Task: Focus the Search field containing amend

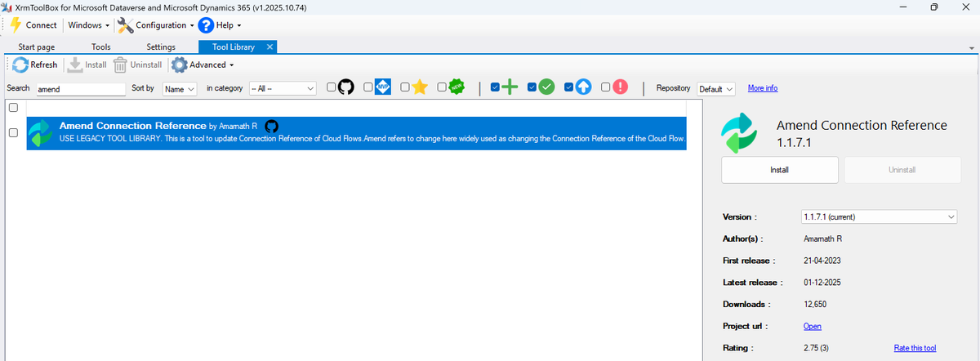Action: click(80, 88)
